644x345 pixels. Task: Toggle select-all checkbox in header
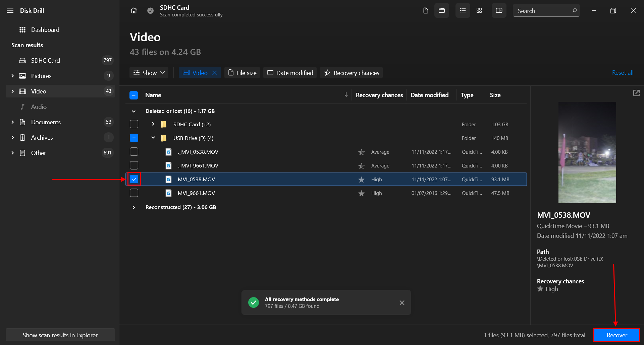coord(133,95)
